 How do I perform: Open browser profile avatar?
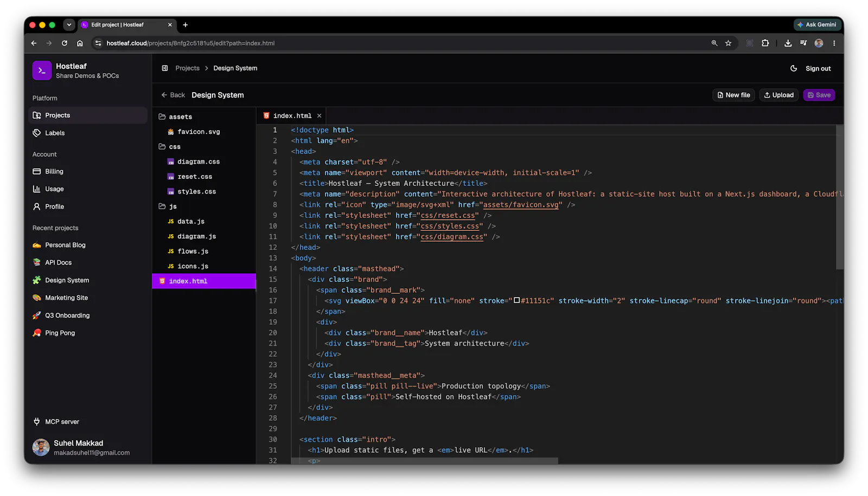[819, 43]
